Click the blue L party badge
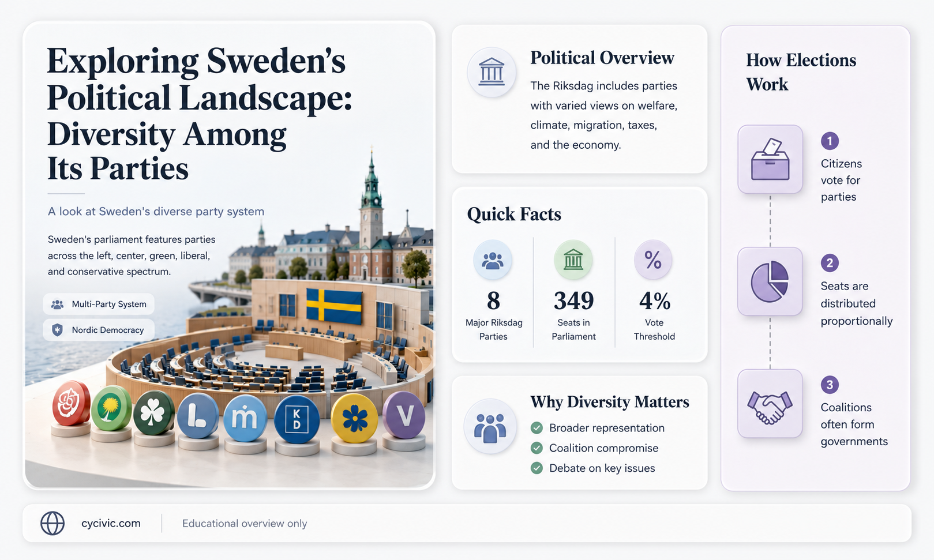This screenshot has height=560, width=934. click(198, 416)
